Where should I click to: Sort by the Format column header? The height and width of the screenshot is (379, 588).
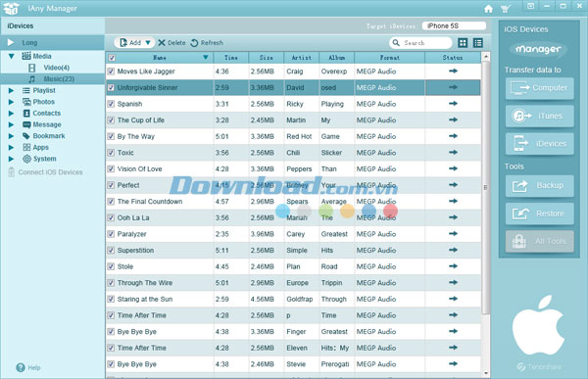[390, 58]
